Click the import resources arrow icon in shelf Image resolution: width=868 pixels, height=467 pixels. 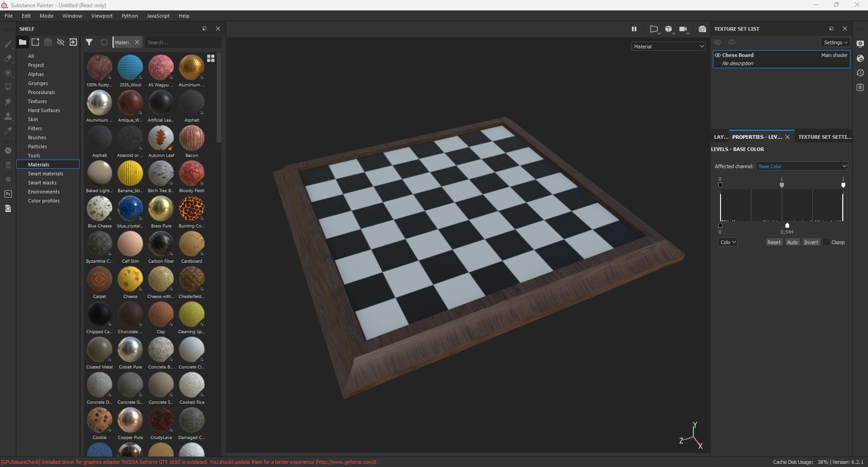[x=73, y=42]
